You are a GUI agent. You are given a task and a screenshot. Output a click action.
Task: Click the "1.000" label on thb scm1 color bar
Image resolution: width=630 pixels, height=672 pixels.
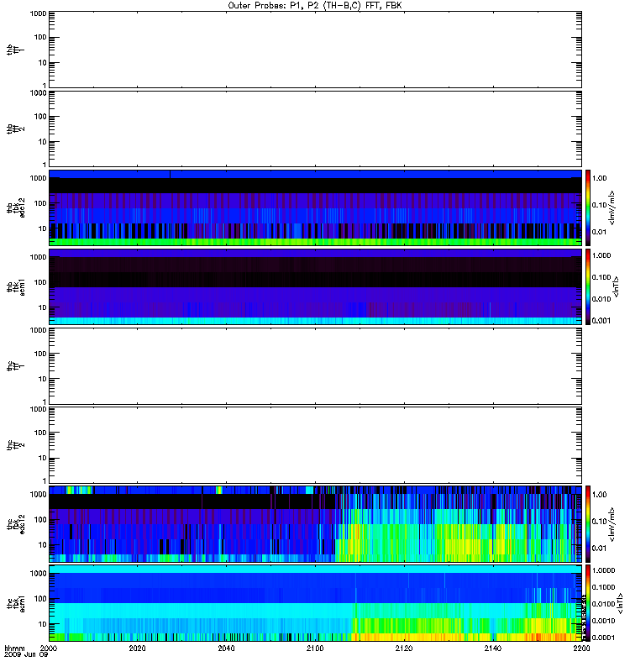[x=601, y=255]
